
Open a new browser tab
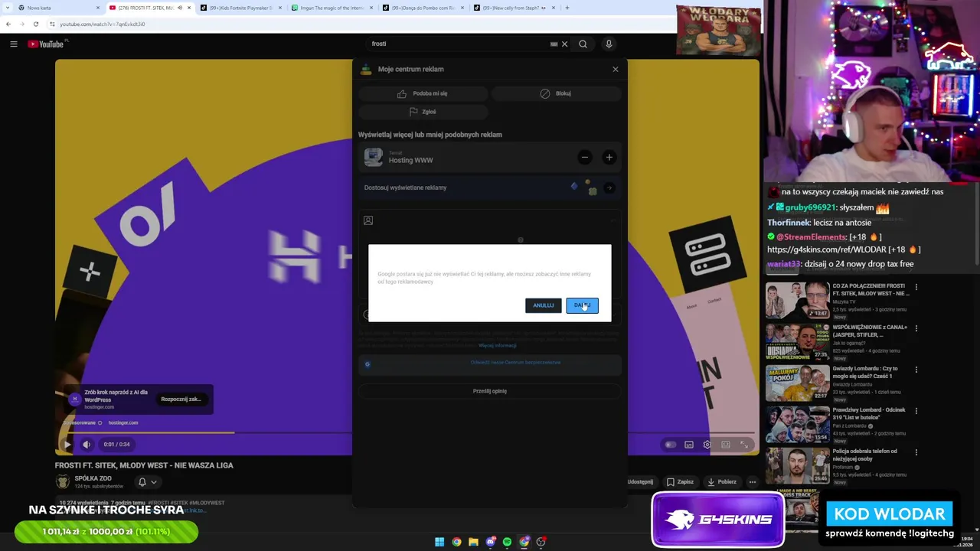pos(567,8)
